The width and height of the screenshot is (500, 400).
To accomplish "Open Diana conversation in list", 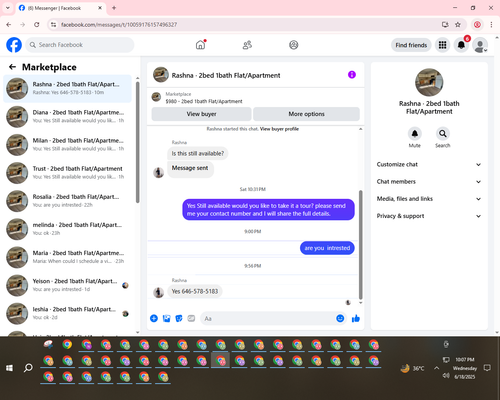I will click(67, 117).
